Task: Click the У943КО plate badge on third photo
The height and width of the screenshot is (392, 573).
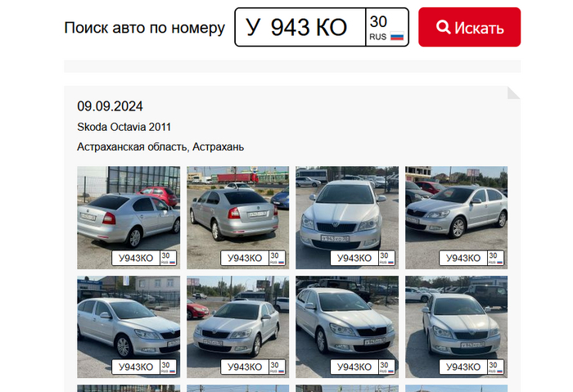Action: (x=363, y=258)
